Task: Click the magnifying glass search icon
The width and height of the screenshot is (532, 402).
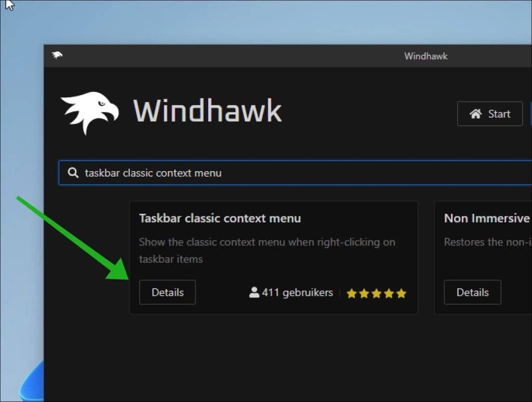Action: coord(73,173)
